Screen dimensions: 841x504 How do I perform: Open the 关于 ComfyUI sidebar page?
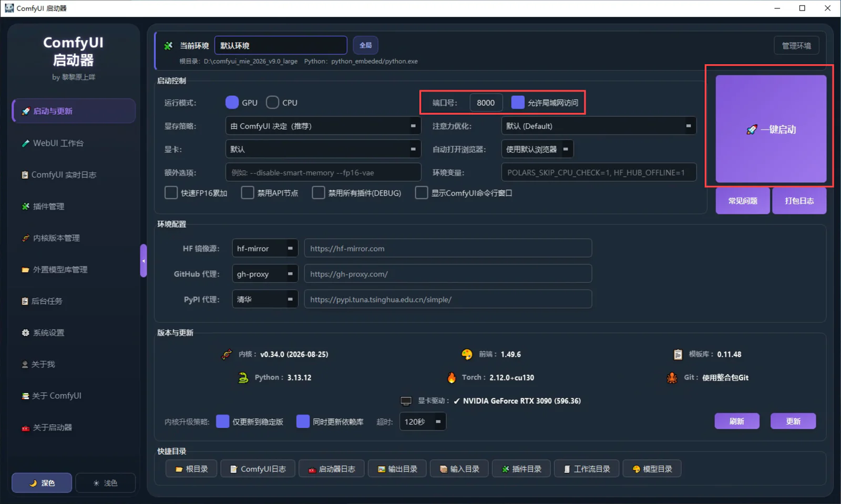click(74, 396)
